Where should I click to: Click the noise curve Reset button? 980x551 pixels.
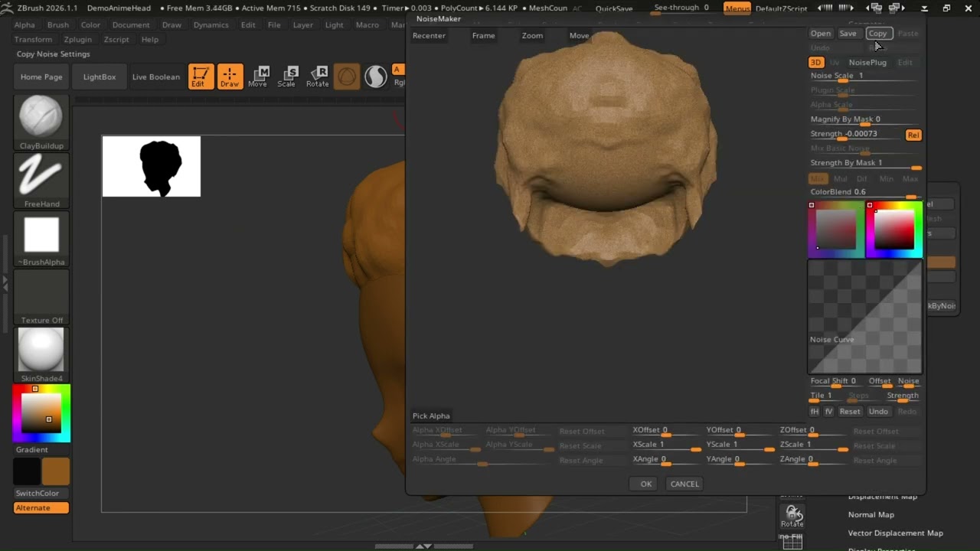850,411
